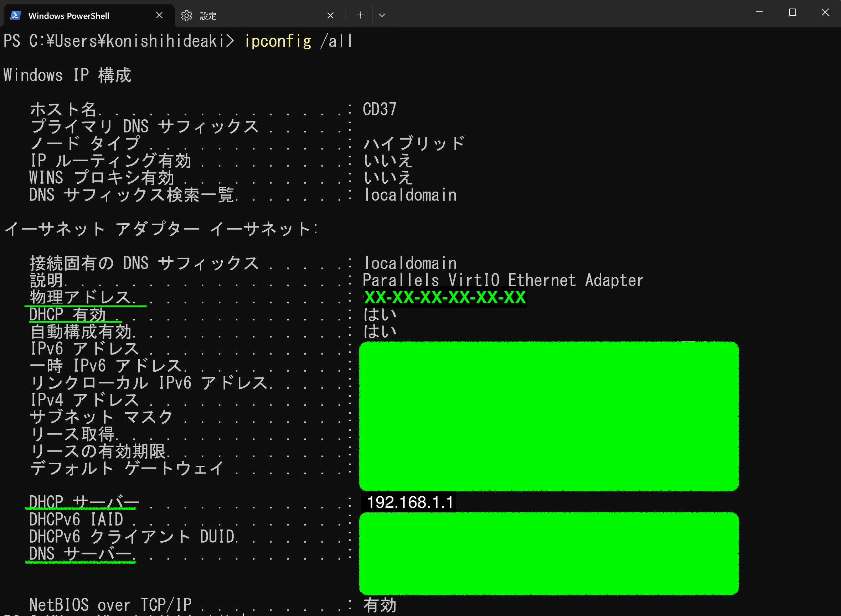Close the Windows PowerShell tab

point(159,15)
